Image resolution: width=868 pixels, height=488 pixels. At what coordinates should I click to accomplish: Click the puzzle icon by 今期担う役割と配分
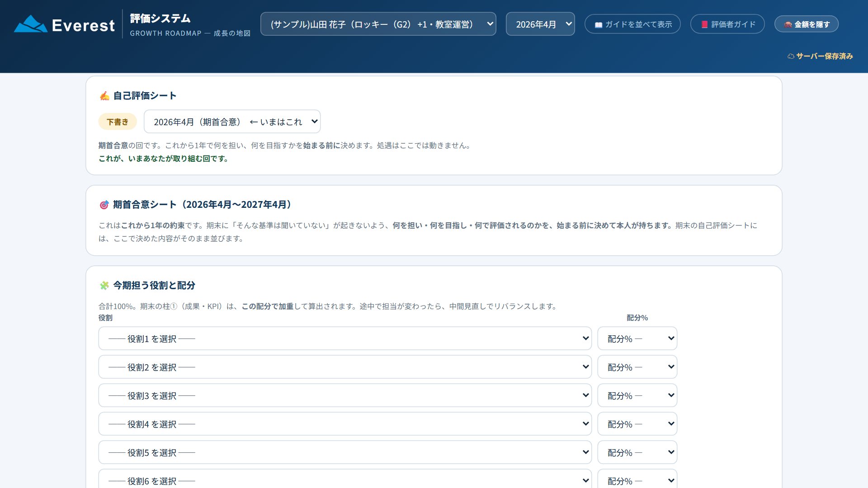pyautogui.click(x=104, y=286)
